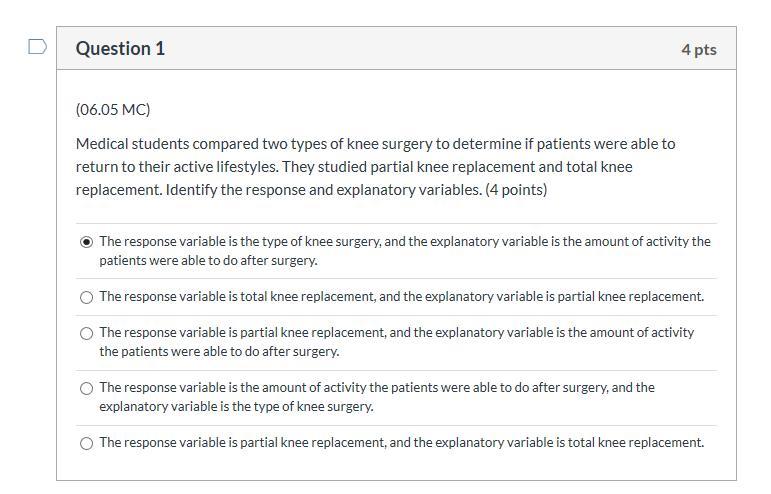Flag Question 1 with the bookmark icon

[x=37, y=47]
